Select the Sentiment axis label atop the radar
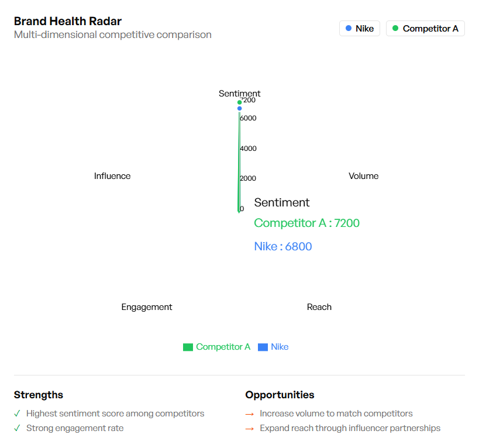This screenshot has width=479, height=448. coord(239,94)
